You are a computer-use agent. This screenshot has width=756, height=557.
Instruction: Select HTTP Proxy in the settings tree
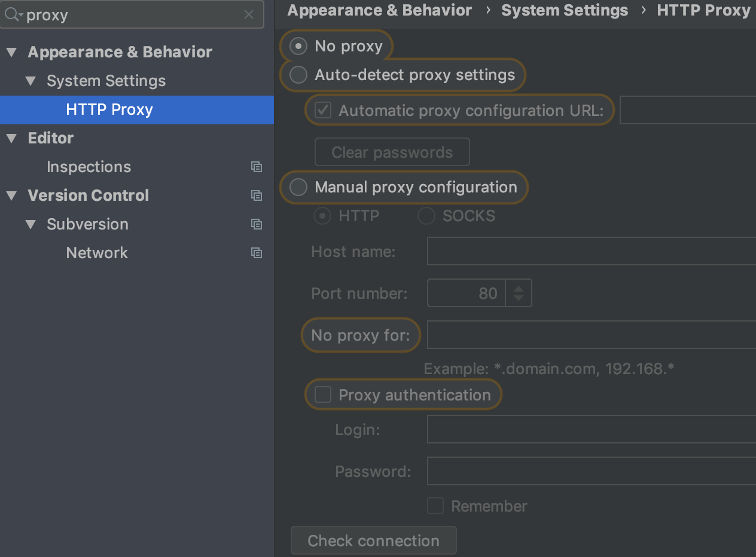click(x=137, y=109)
